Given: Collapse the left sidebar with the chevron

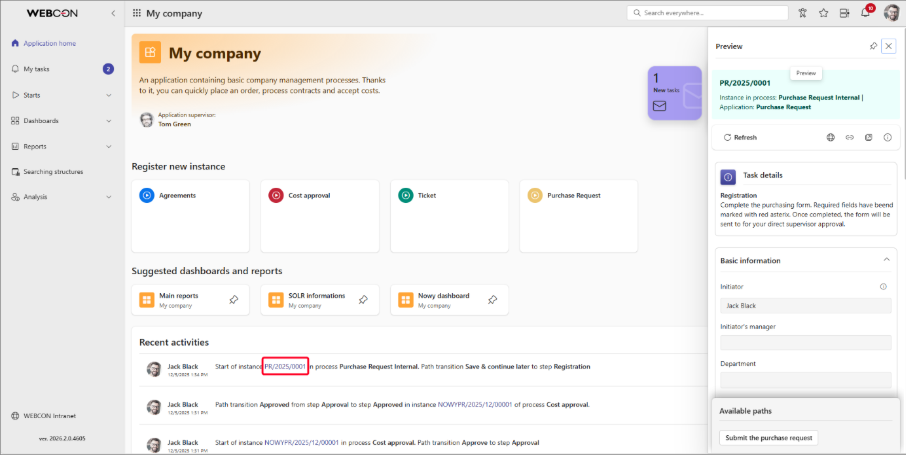Looking at the screenshot, I should tap(112, 13).
